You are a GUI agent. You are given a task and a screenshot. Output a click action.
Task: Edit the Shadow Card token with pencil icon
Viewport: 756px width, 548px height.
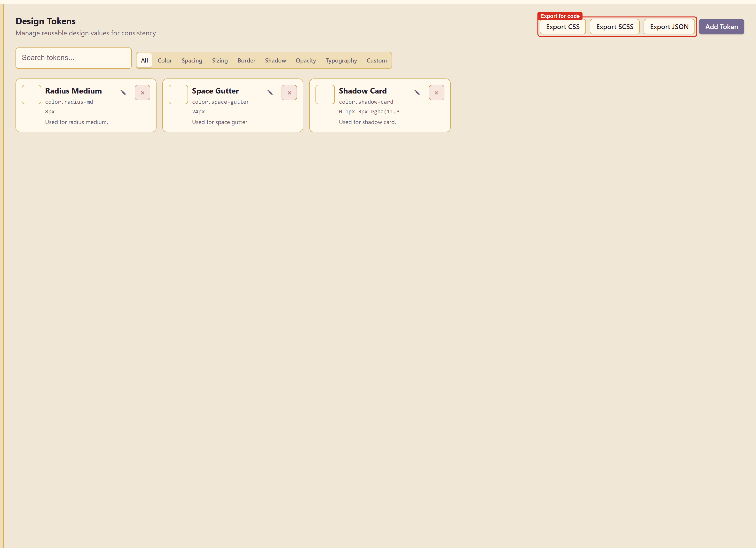(x=417, y=93)
